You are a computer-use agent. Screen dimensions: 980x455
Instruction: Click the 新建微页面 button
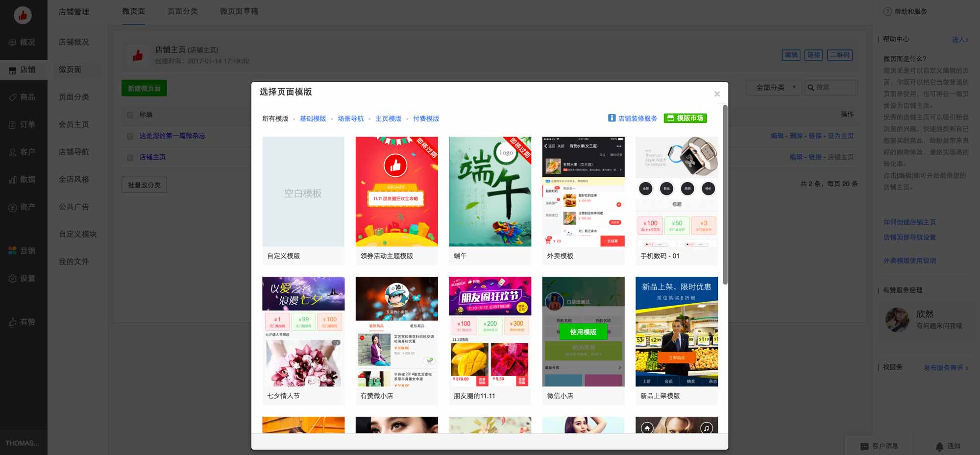click(x=144, y=88)
